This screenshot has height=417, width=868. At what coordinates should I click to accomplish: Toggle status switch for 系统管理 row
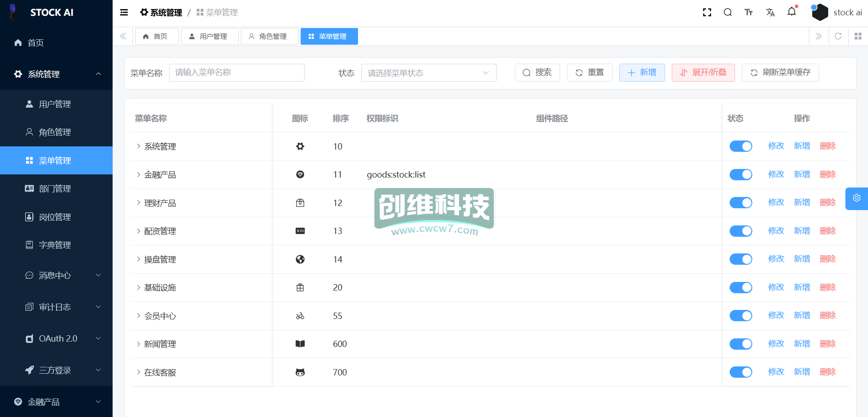(x=741, y=146)
